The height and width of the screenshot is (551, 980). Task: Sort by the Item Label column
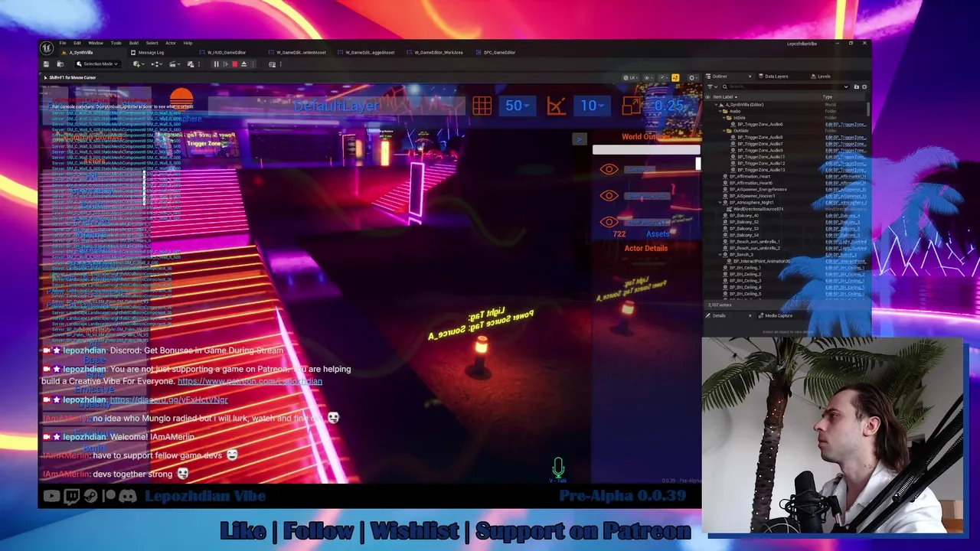[724, 97]
